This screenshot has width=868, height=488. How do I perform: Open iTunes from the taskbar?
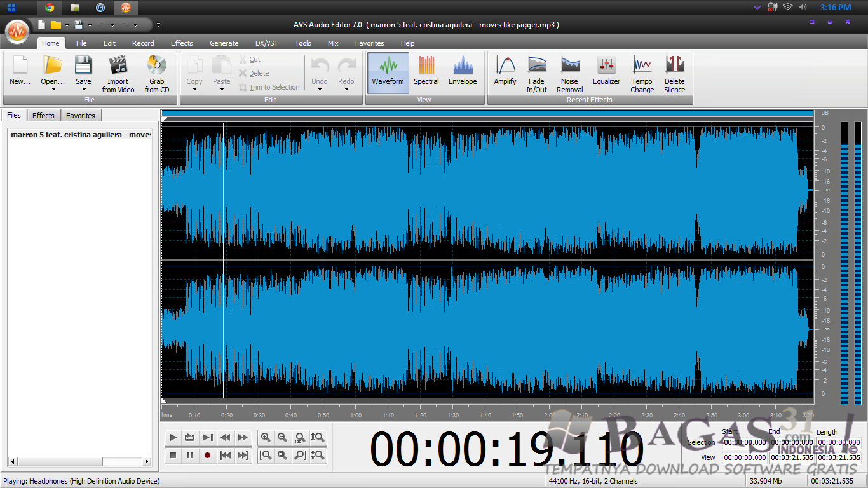100,8
